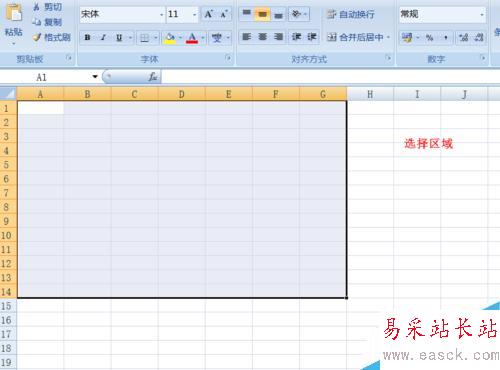The image size is (500, 370).
Task: Toggle Wrap Text (自动换行)
Action: click(x=350, y=14)
